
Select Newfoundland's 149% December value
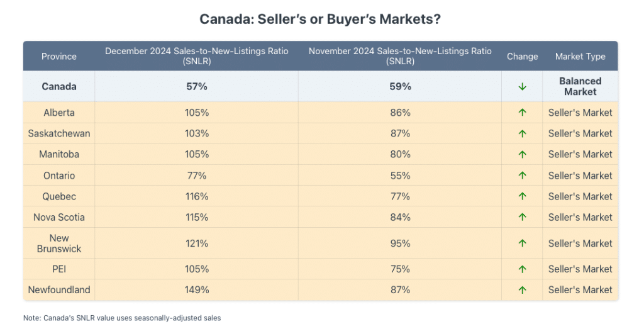click(197, 290)
